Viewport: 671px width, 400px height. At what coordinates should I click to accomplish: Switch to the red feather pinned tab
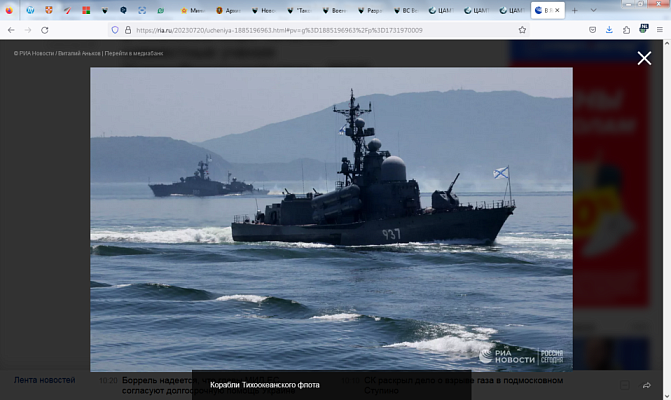tap(67, 10)
